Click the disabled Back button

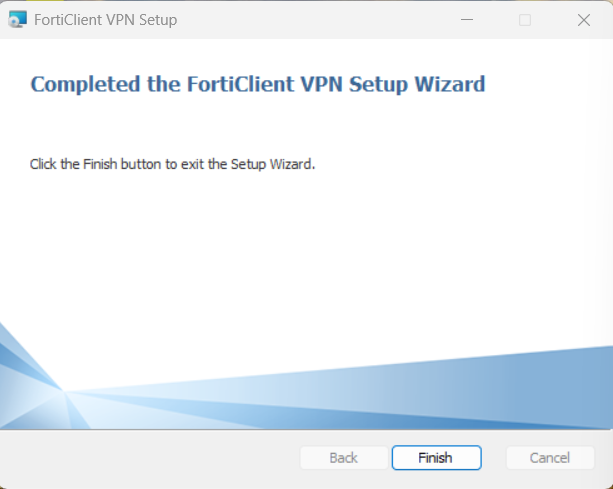click(x=343, y=458)
